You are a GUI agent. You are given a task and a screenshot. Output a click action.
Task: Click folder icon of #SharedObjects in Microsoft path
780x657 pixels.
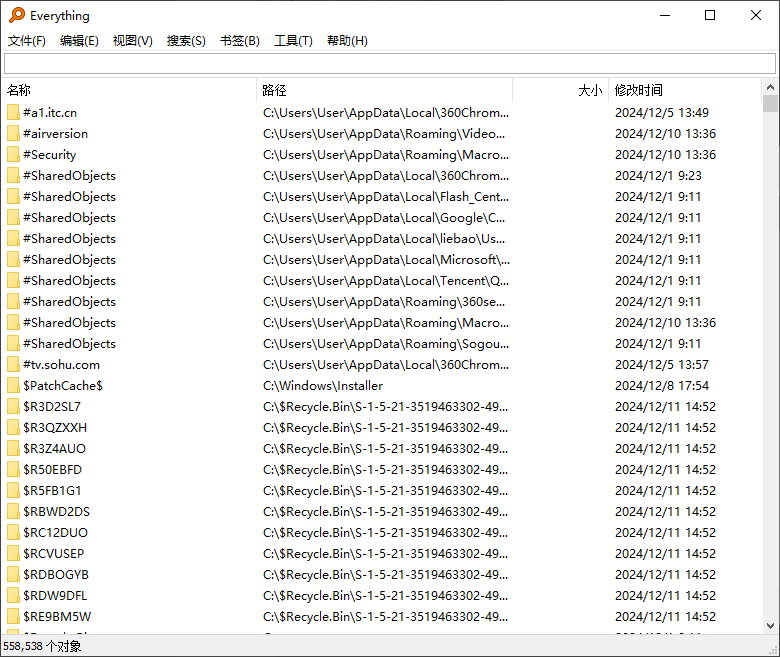(13, 260)
